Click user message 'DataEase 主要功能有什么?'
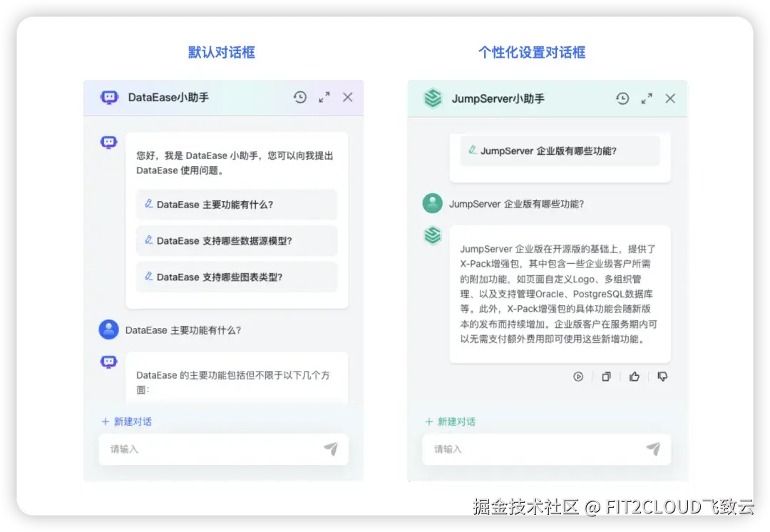The image size is (770, 532). point(183,330)
